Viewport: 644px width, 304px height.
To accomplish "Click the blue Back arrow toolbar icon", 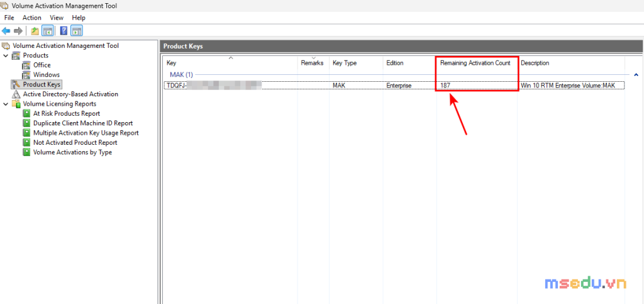I will point(6,31).
